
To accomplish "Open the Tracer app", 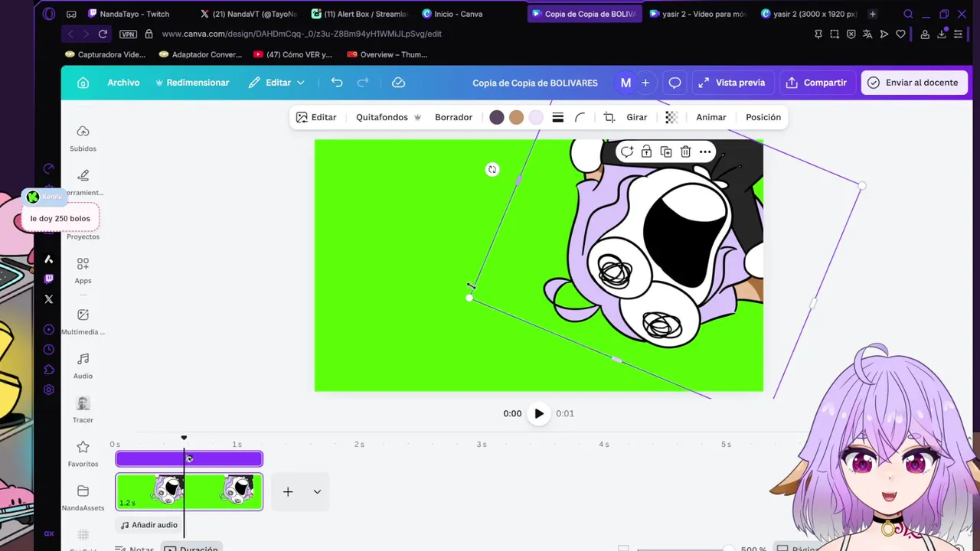I will point(83,409).
